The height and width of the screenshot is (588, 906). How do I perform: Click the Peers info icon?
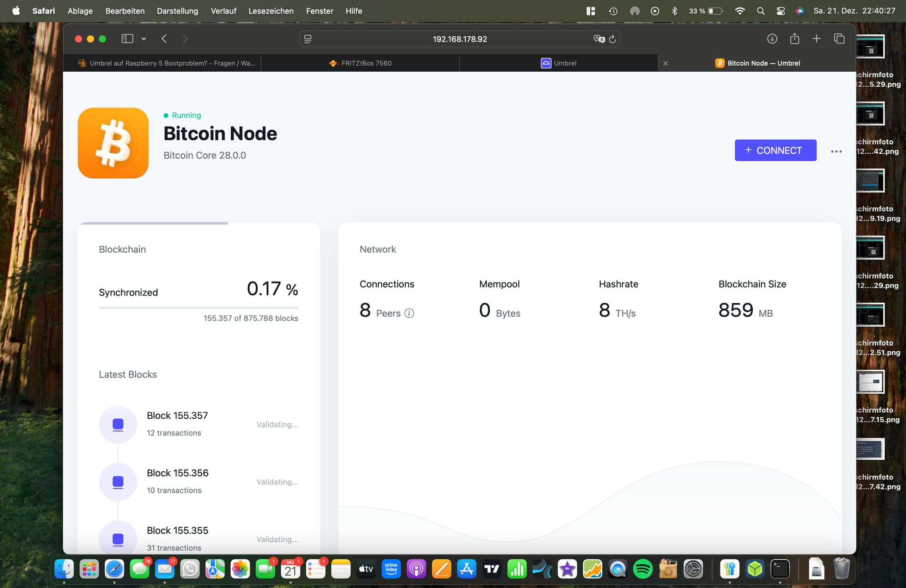(x=409, y=313)
